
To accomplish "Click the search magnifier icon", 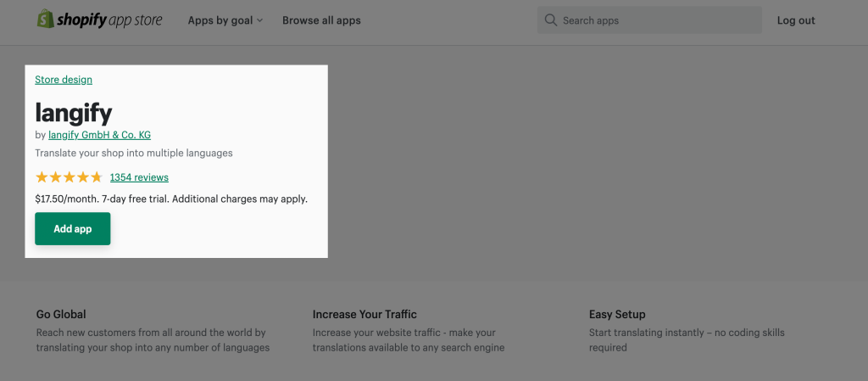I will tap(550, 20).
